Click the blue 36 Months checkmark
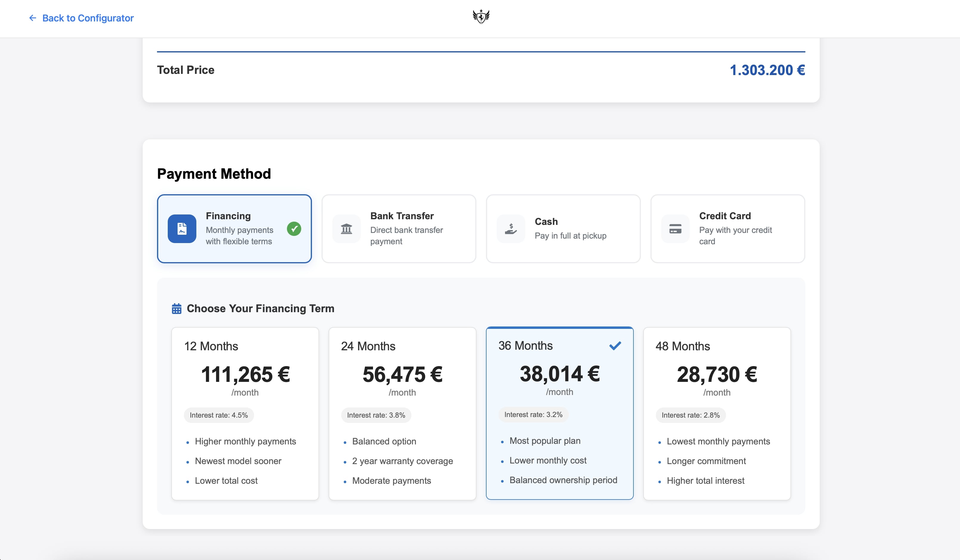The image size is (960, 560). pos(615,346)
